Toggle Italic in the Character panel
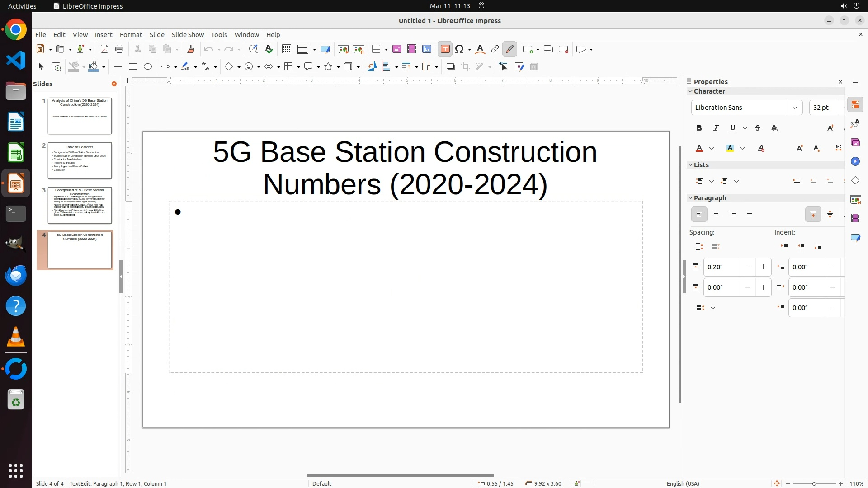This screenshot has width=868, height=488. pyautogui.click(x=716, y=128)
